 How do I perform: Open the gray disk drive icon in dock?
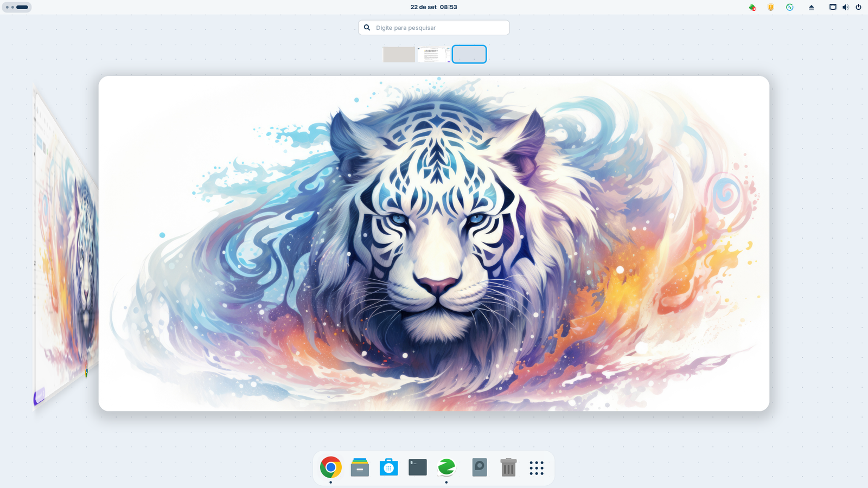pyautogui.click(x=480, y=467)
